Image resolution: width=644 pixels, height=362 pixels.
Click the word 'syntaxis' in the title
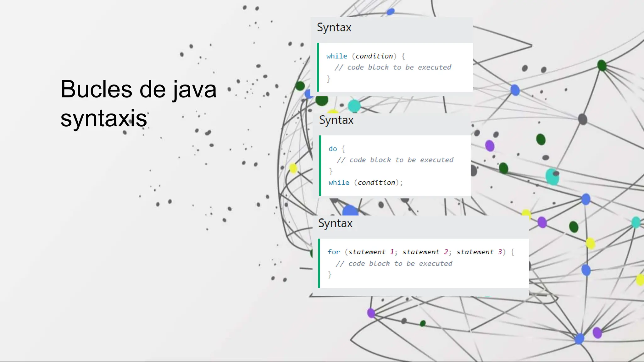(x=104, y=118)
